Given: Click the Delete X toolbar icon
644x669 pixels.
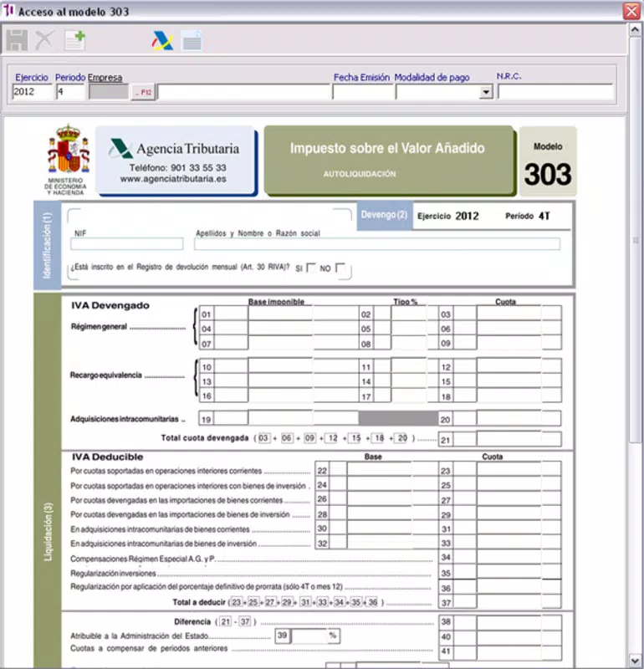Looking at the screenshot, I should click(45, 41).
